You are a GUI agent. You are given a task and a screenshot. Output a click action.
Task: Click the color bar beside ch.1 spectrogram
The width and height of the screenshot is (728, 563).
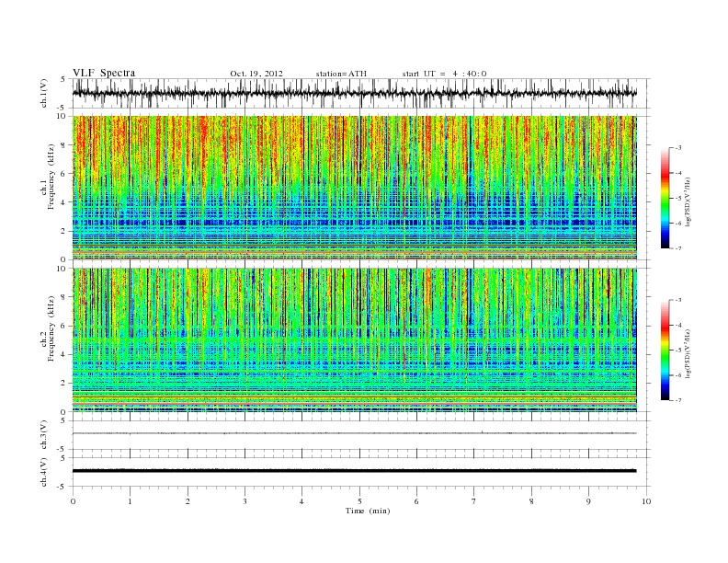(x=665, y=198)
